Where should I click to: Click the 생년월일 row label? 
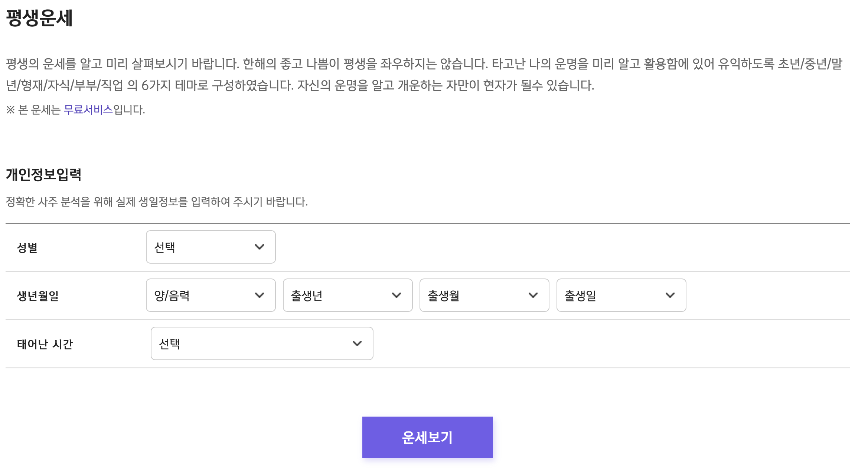[x=37, y=295]
